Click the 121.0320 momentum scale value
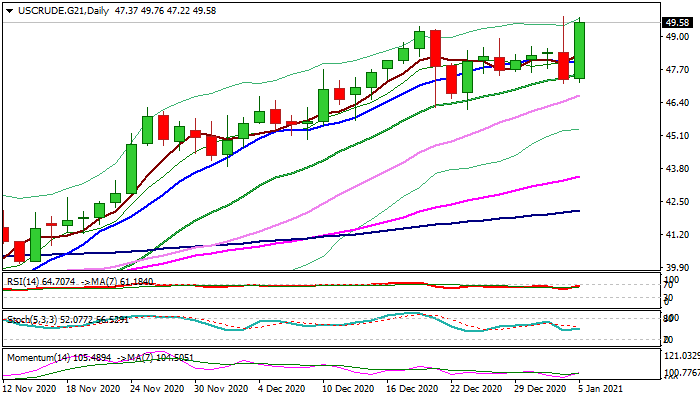 [678, 356]
